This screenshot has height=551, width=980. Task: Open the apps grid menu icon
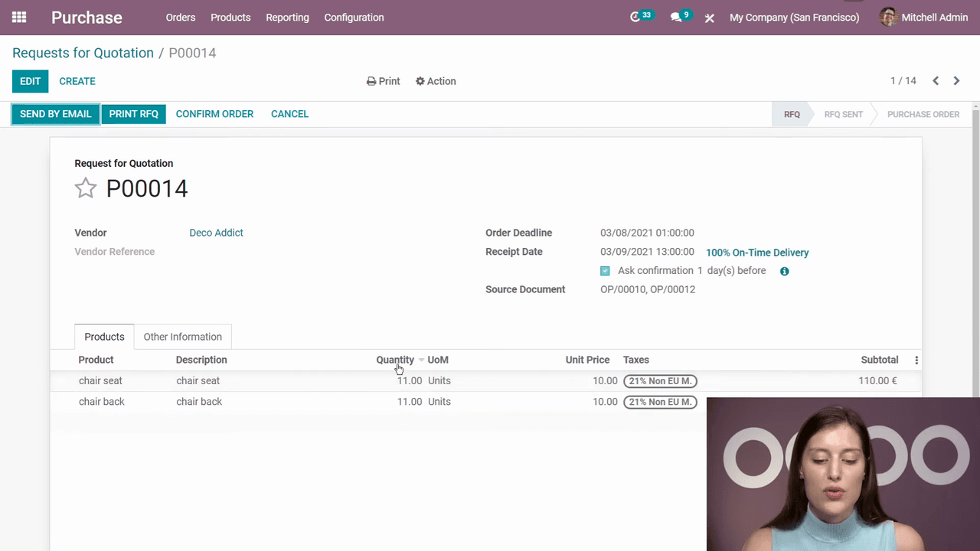point(19,17)
